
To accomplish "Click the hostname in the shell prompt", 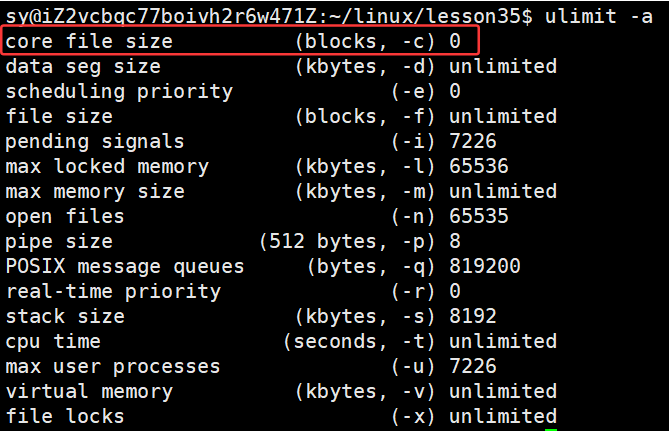I will tap(175, 16).
